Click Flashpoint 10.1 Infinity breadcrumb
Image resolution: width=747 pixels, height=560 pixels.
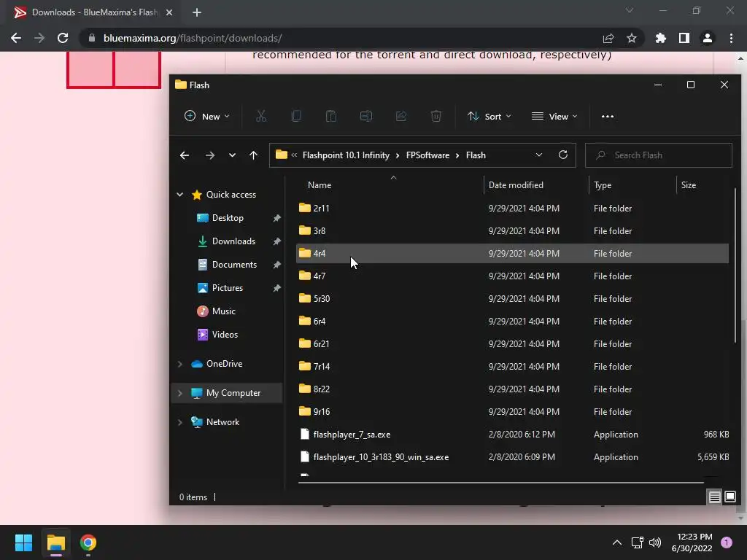346,155
